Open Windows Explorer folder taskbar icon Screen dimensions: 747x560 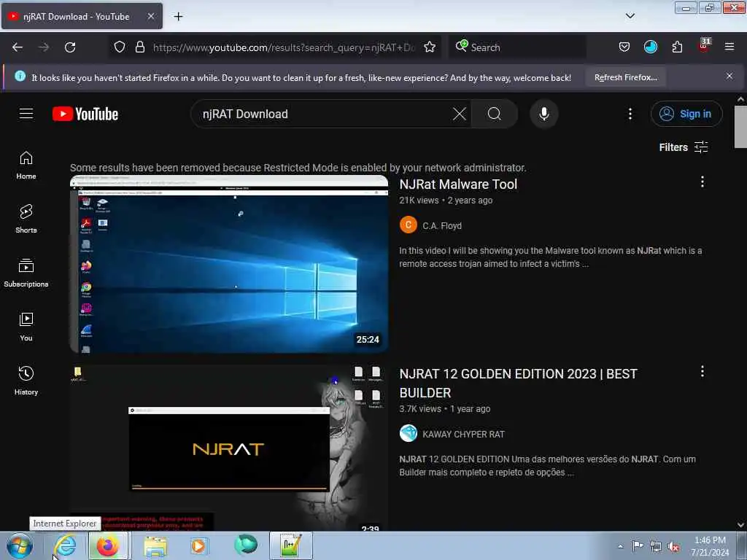(x=155, y=546)
